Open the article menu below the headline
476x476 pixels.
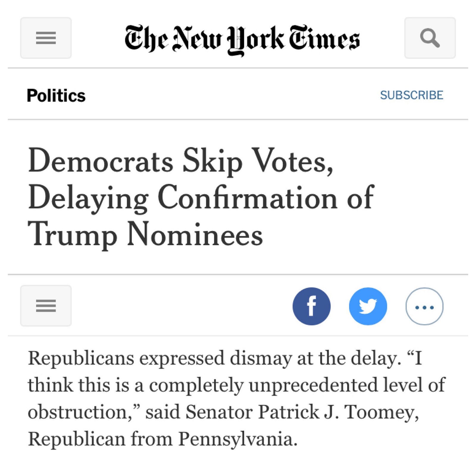point(46,306)
